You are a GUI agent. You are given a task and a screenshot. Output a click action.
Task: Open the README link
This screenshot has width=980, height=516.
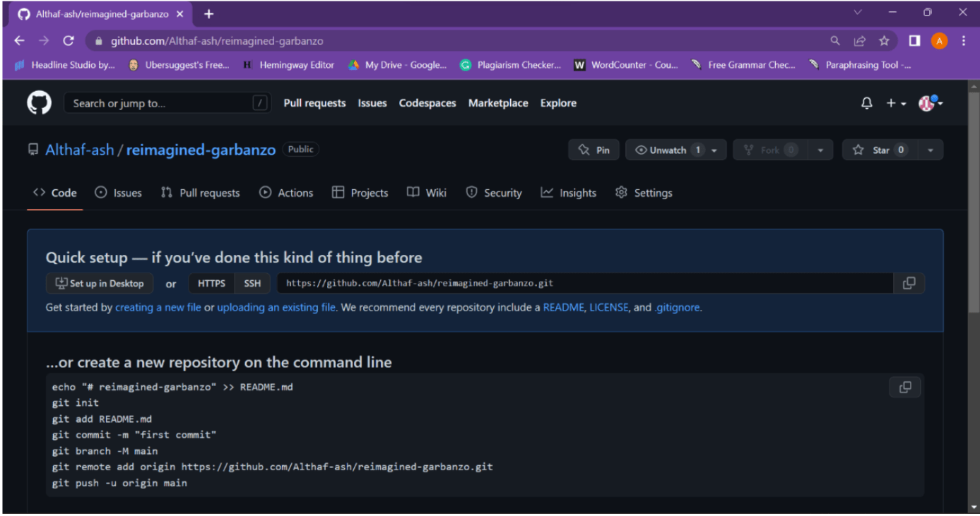563,308
